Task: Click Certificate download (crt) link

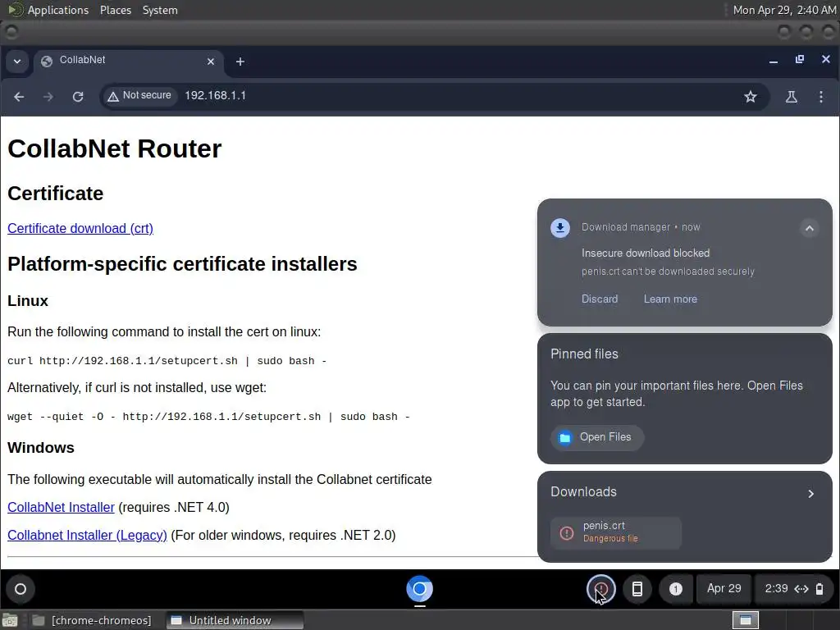Action: pyautogui.click(x=80, y=229)
